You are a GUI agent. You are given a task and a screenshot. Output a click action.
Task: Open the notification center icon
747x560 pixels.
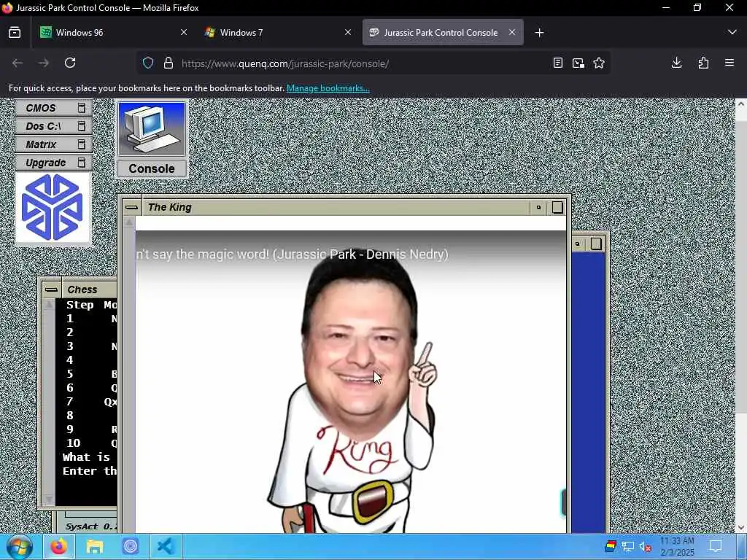tap(715, 547)
